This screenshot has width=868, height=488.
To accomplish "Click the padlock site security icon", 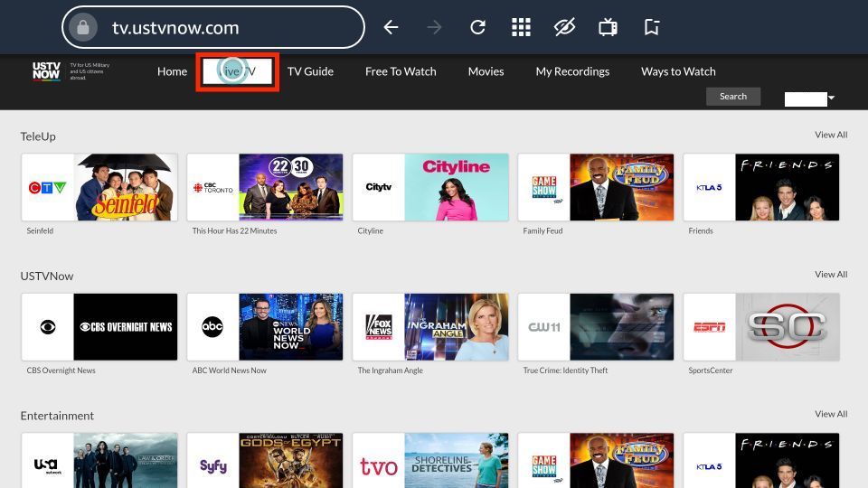I will pos(83,27).
